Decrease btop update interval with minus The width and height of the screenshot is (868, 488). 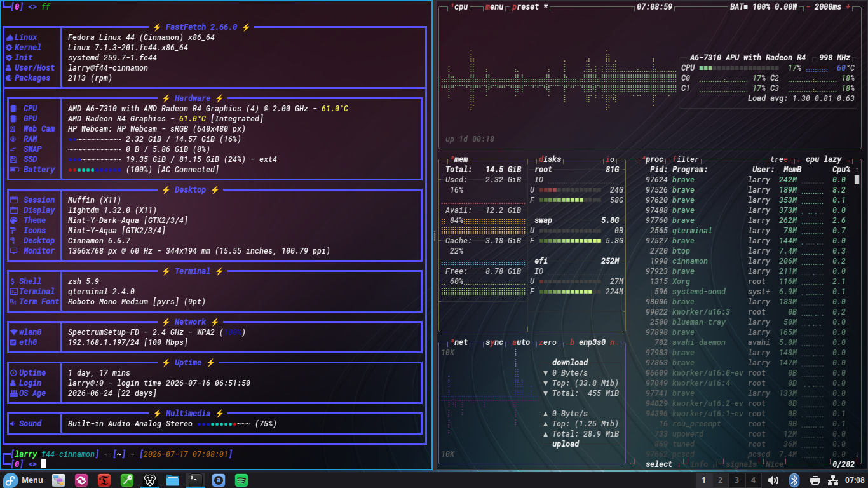[808, 7]
